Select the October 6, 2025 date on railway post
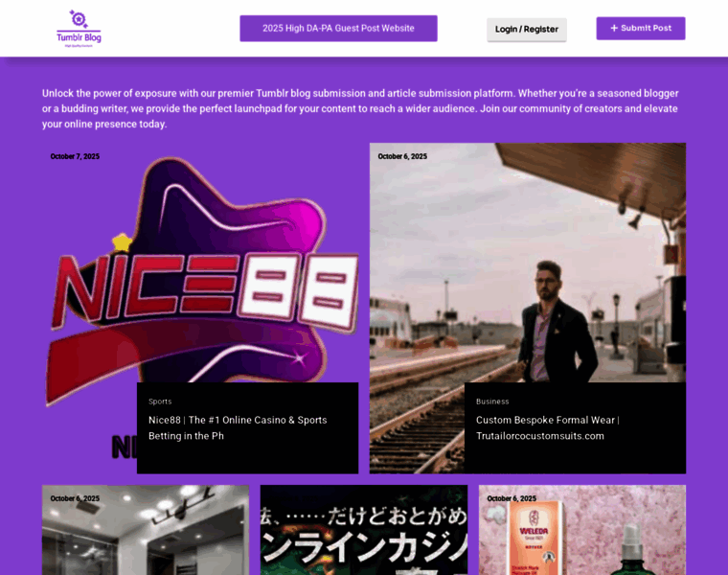The width and height of the screenshot is (728, 575). [402, 156]
